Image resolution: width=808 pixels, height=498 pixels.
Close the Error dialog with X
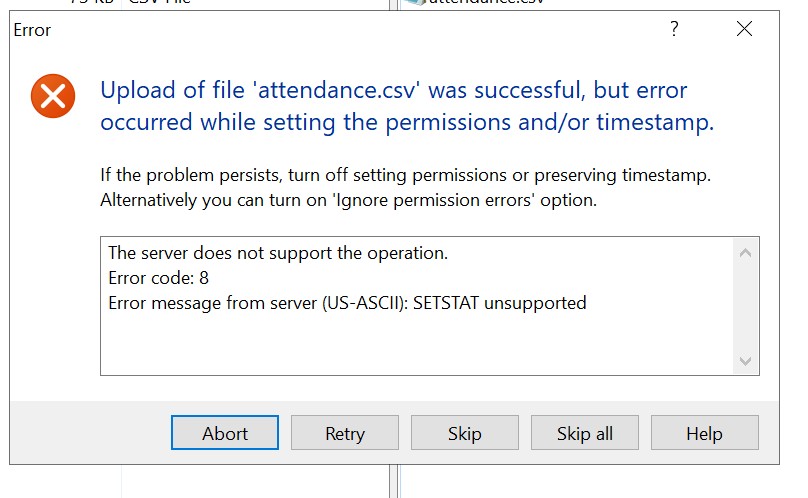pyautogui.click(x=744, y=30)
